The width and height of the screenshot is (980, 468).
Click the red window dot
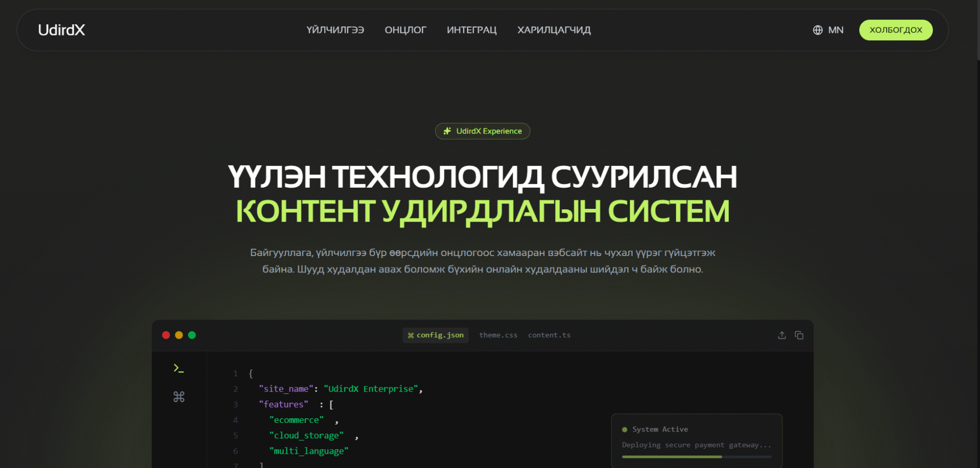click(166, 335)
